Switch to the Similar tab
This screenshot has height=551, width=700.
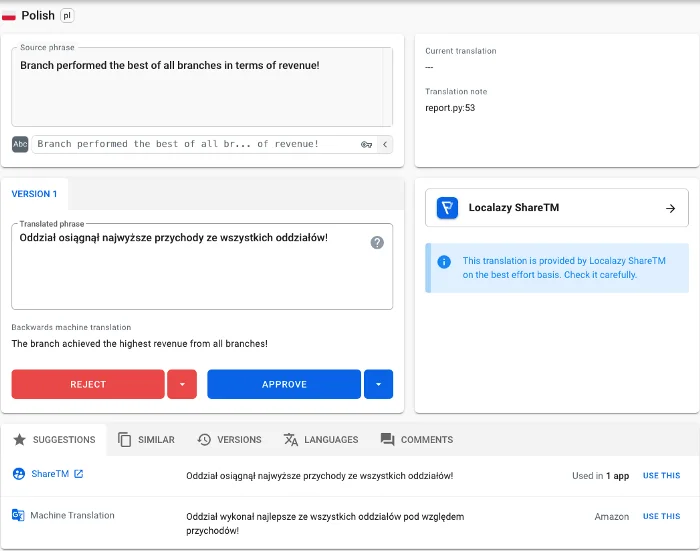click(146, 439)
